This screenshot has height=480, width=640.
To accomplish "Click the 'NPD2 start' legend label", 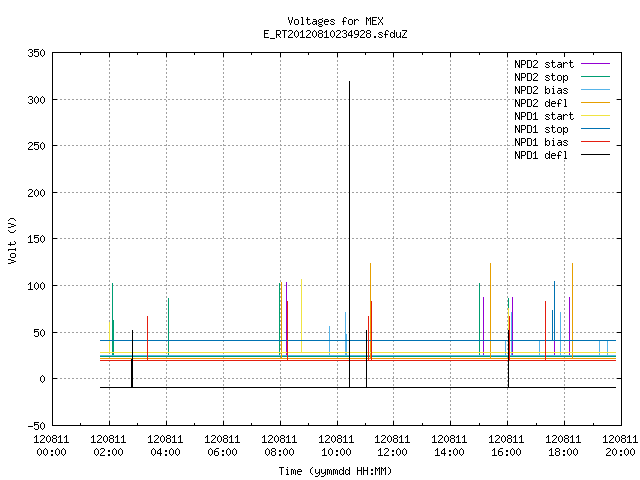I will point(544,64).
